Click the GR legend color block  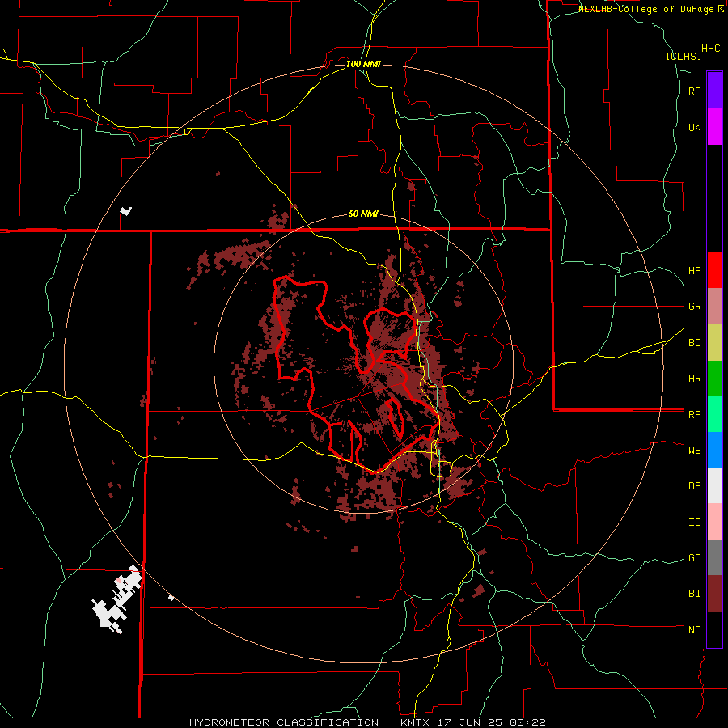point(714,307)
